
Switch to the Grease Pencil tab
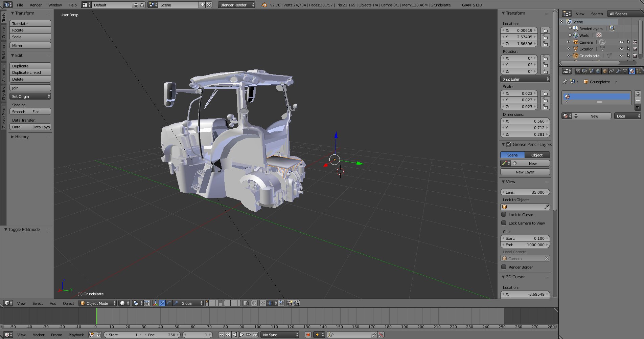(4, 117)
